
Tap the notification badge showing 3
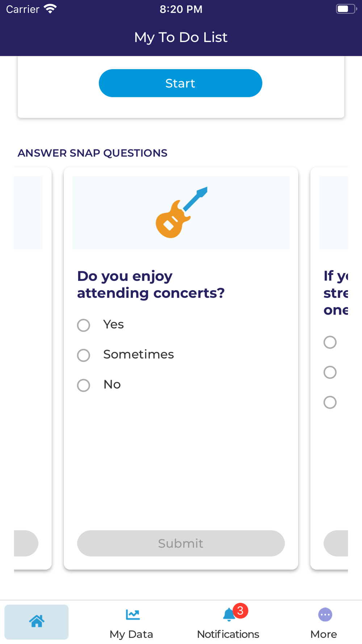[x=240, y=611]
